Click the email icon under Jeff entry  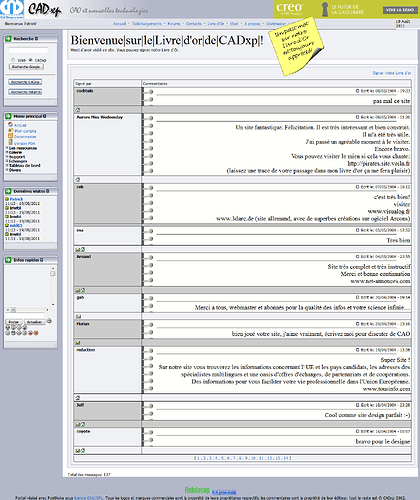pyautogui.click(x=77, y=425)
